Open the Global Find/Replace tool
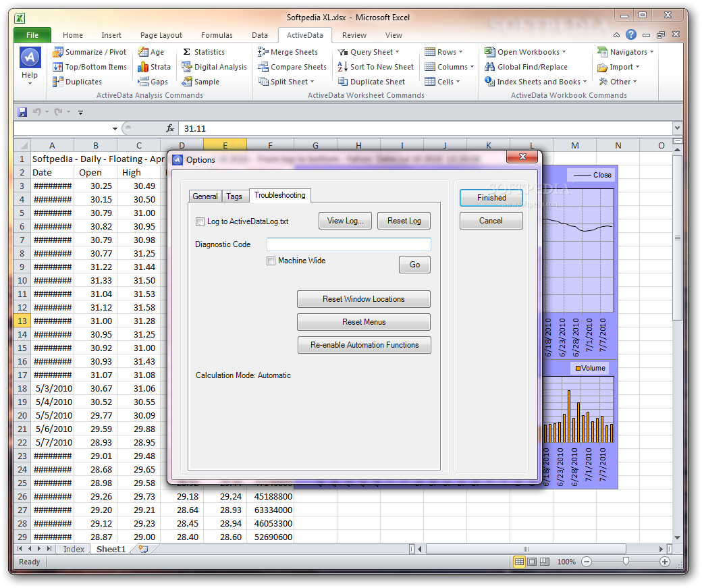Screen dimensions: 702x588 click(526, 67)
